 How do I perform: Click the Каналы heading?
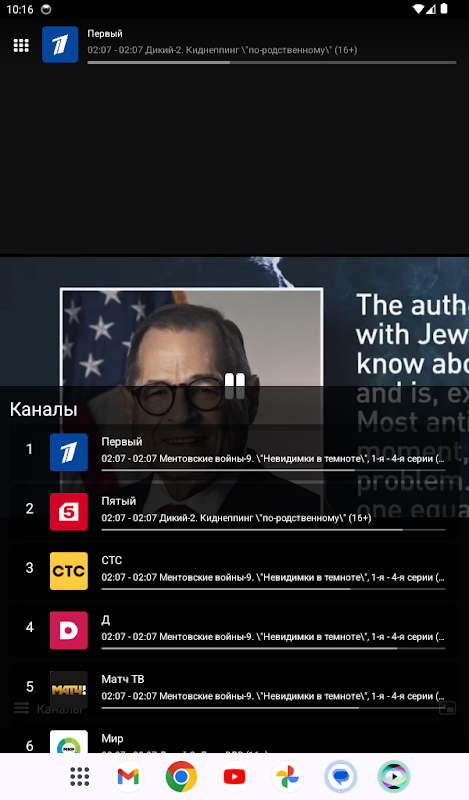[43, 409]
